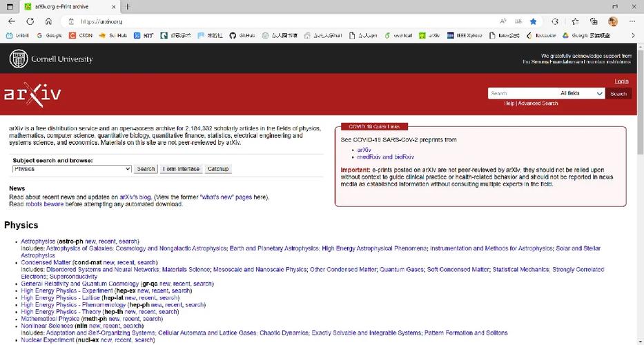Image resolution: width=644 pixels, height=345 pixels.
Task: Open the Login link
Action: (621, 81)
